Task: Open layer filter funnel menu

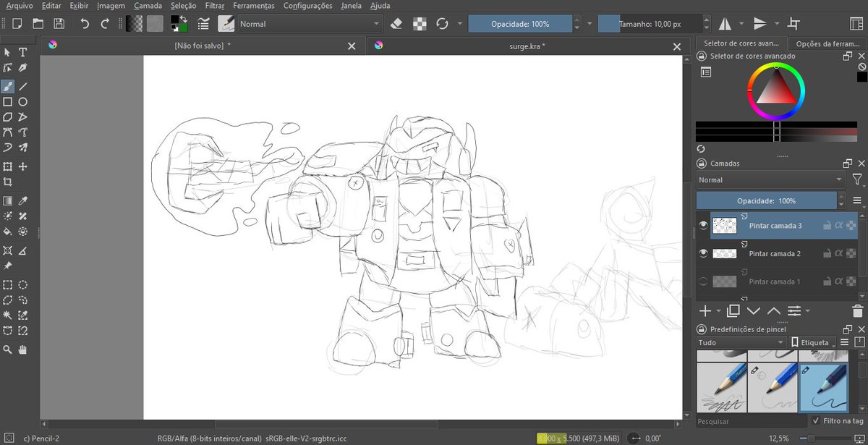Action: click(856, 179)
